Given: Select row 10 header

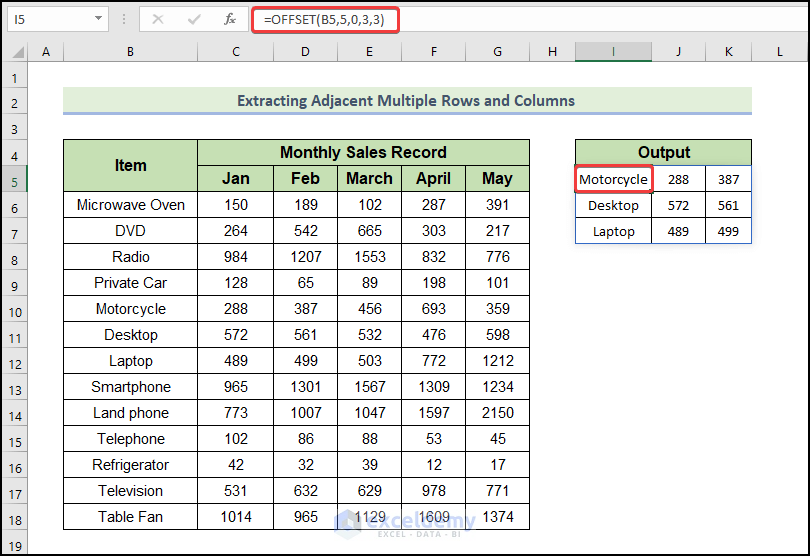Looking at the screenshot, I should click(x=14, y=309).
